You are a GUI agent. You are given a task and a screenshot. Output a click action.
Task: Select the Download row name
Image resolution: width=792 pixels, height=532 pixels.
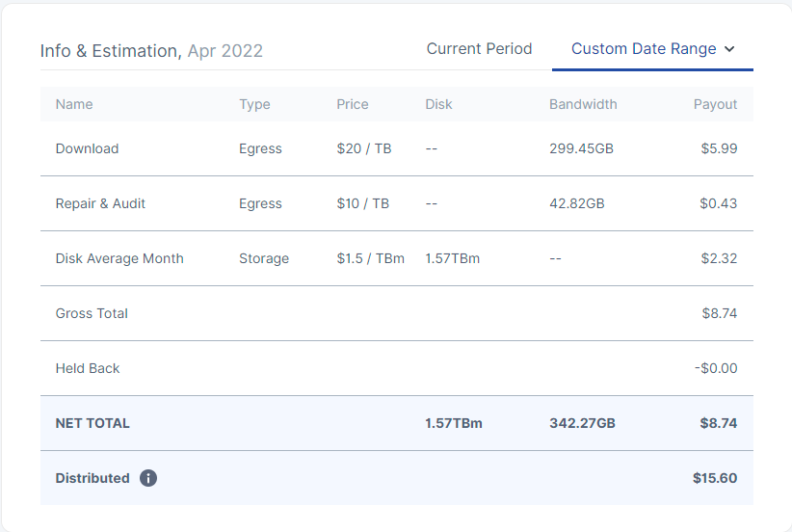(88, 148)
